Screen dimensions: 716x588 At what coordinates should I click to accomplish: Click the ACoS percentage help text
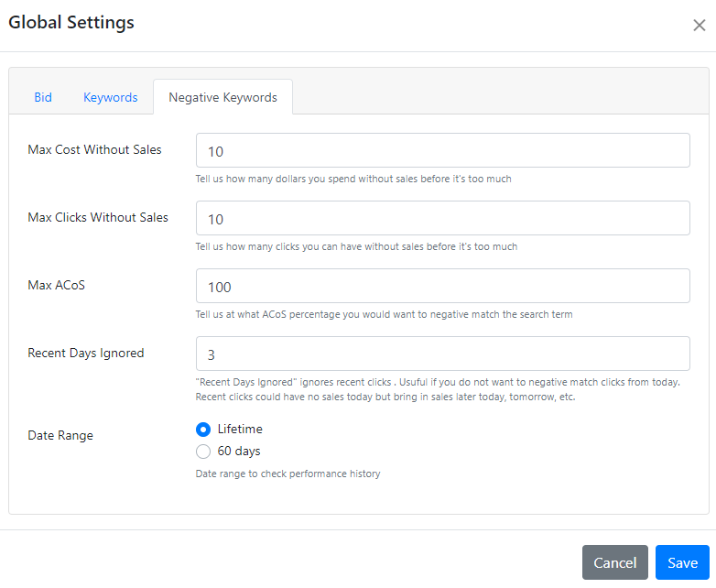tap(384, 314)
